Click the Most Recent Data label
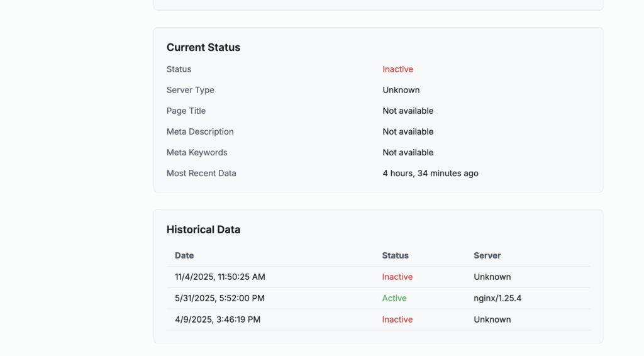 (x=201, y=173)
